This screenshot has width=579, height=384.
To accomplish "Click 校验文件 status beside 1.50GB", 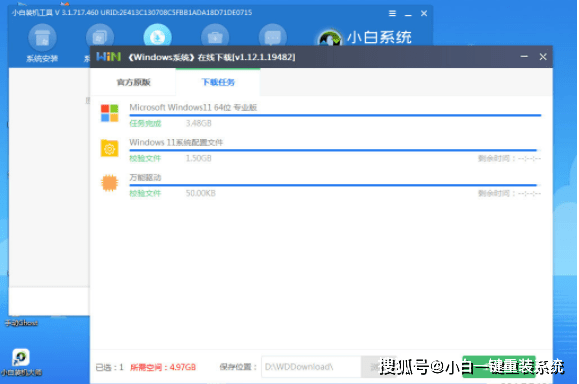I will (145, 158).
